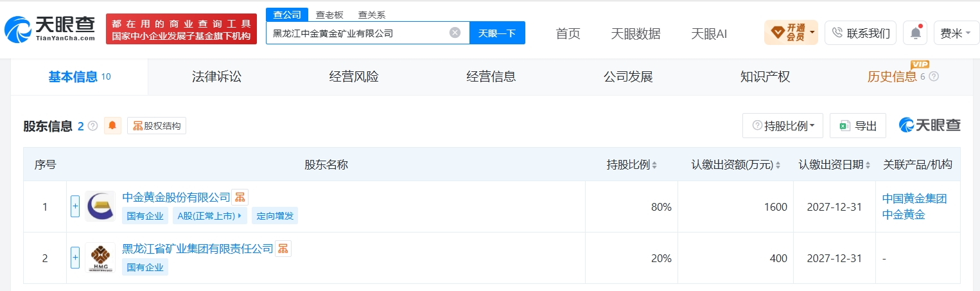Viewport: 980px width, 291px height.
Task: Open the 黑龙江省矿业集团有限责任公司 shareholder link
Action: tap(198, 249)
